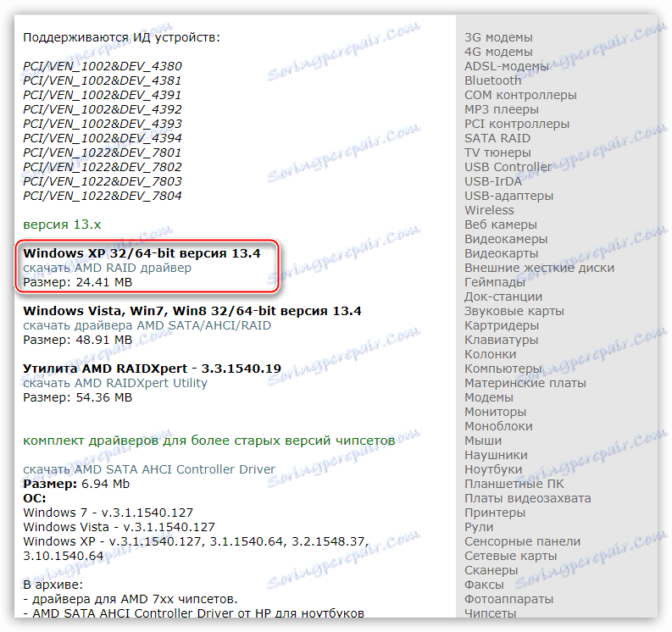Go to 'Звуковые карты' category
Image resolution: width=672 pixels, height=632 pixels.
514,311
